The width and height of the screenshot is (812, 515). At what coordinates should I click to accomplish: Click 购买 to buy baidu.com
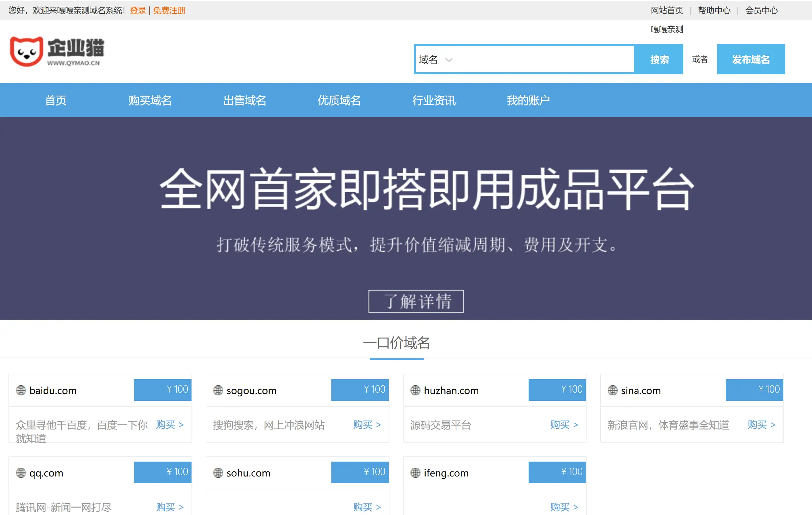click(166, 425)
